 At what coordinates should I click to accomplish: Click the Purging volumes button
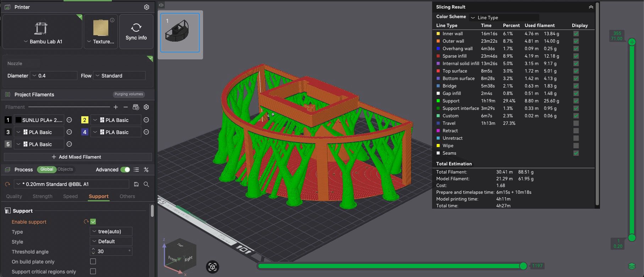coord(129,94)
